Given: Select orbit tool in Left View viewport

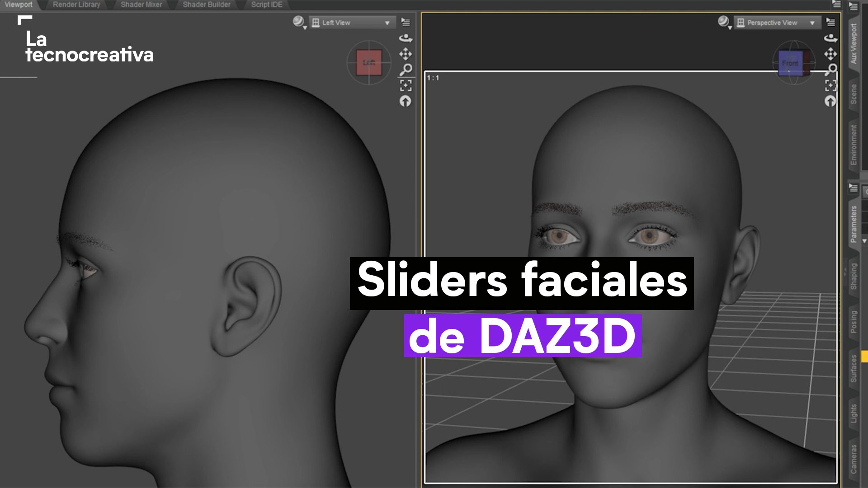Looking at the screenshot, I should coord(406,38).
